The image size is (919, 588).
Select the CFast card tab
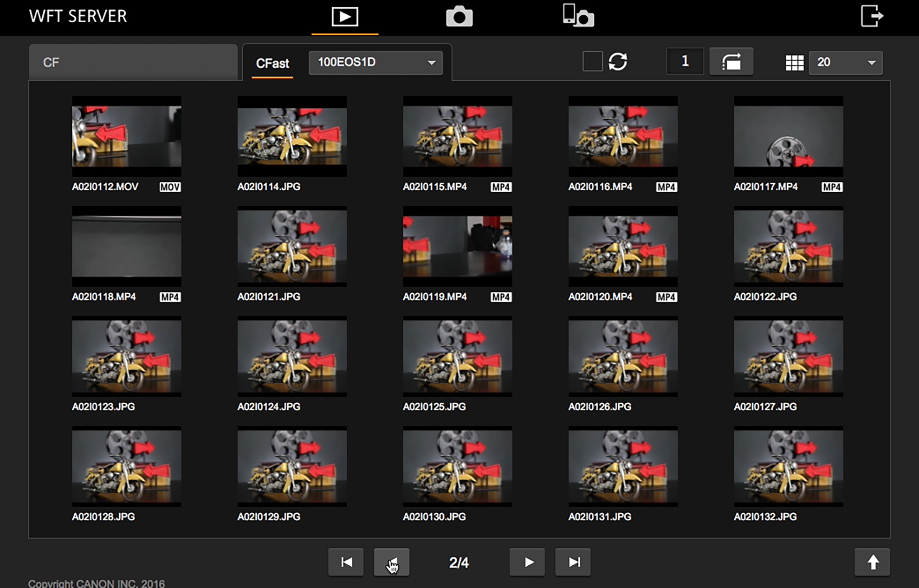coord(272,63)
